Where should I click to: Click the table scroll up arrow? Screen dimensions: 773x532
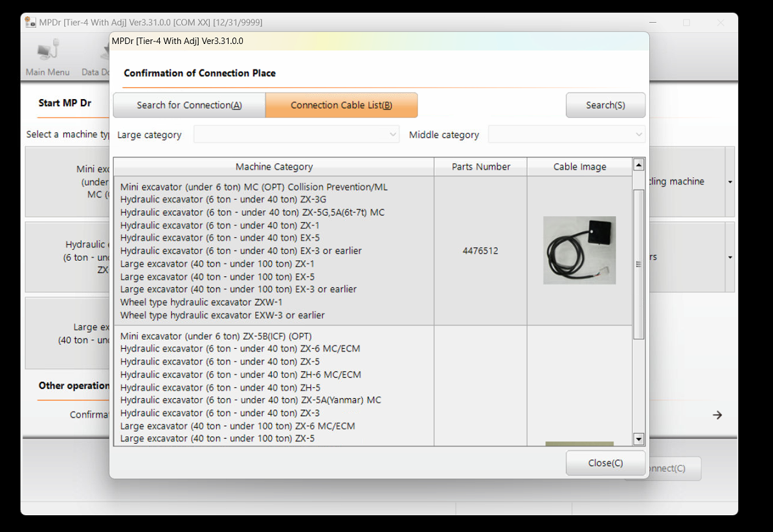click(x=638, y=164)
